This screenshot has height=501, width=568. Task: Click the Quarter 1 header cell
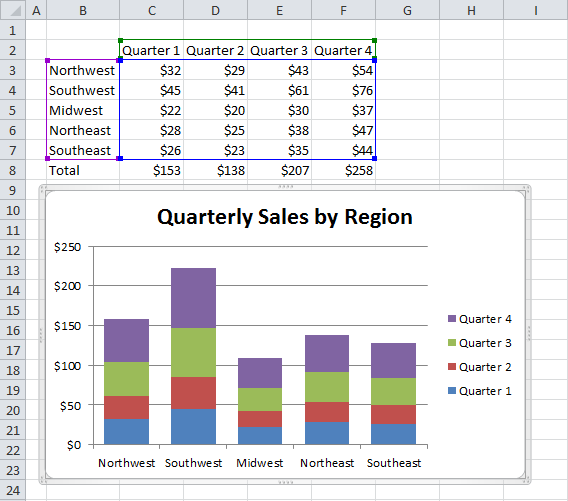click(151, 50)
